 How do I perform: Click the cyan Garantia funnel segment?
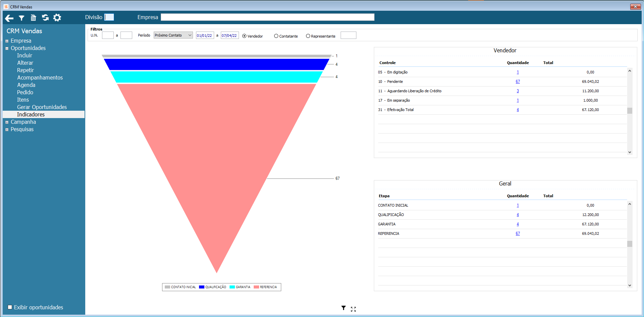(x=216, y=77)
